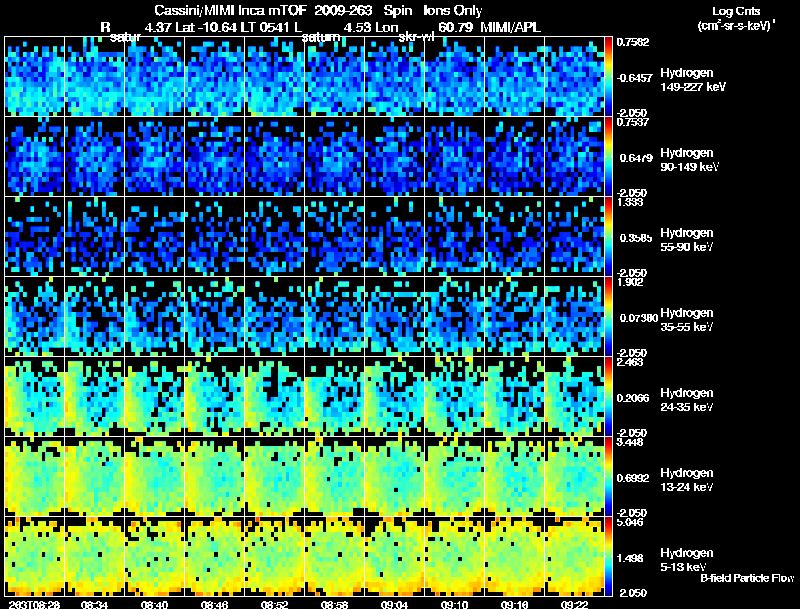
Task: Select the '-0.6457' colorbar midpoint value
Action: tap(634, 78)
